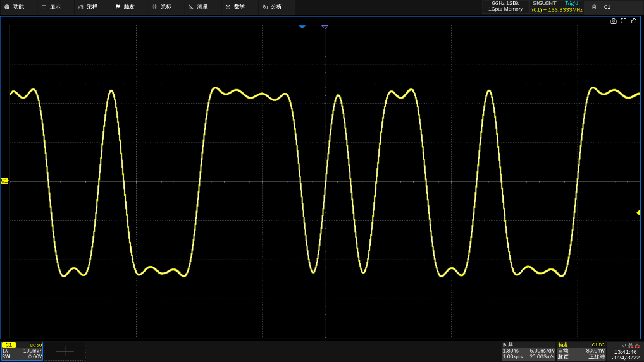Click the 1.00kpts memory depth value

pyautogui.click(x=512, y=357)
